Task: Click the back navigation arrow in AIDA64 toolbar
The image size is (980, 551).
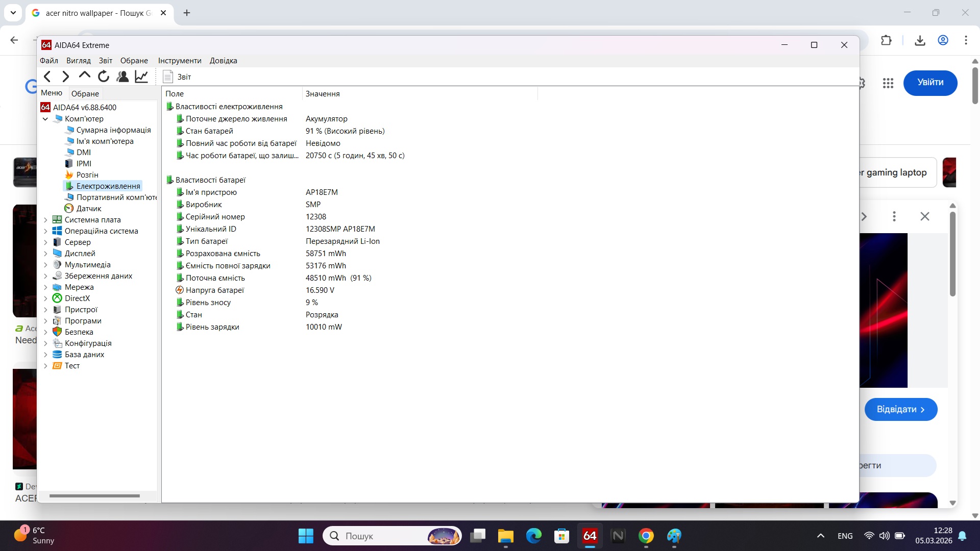Action: [47, 76]
